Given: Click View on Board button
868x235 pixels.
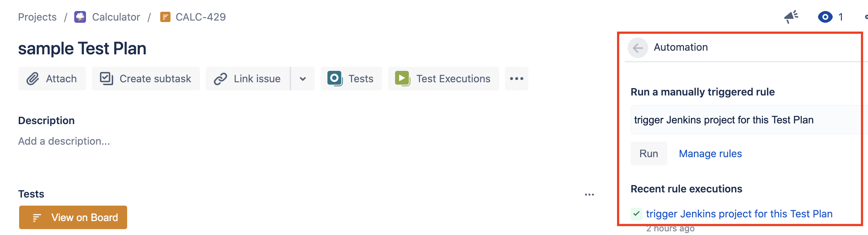Looking at the screenshot, I should (73, 217).
